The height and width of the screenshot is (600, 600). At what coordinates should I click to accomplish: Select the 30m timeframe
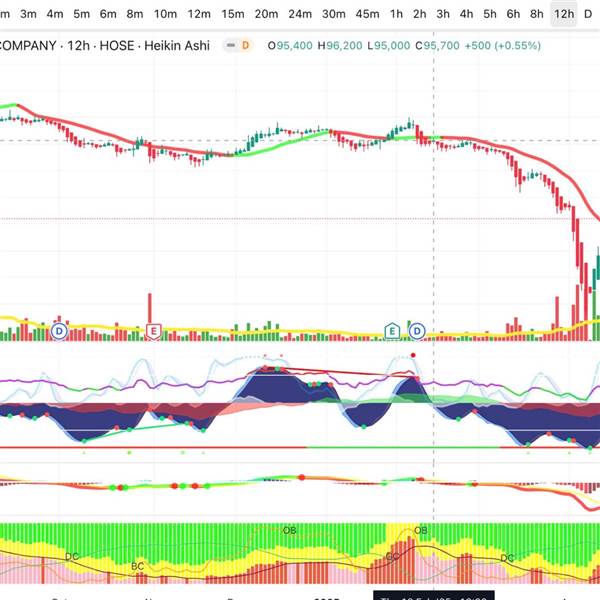334,14
